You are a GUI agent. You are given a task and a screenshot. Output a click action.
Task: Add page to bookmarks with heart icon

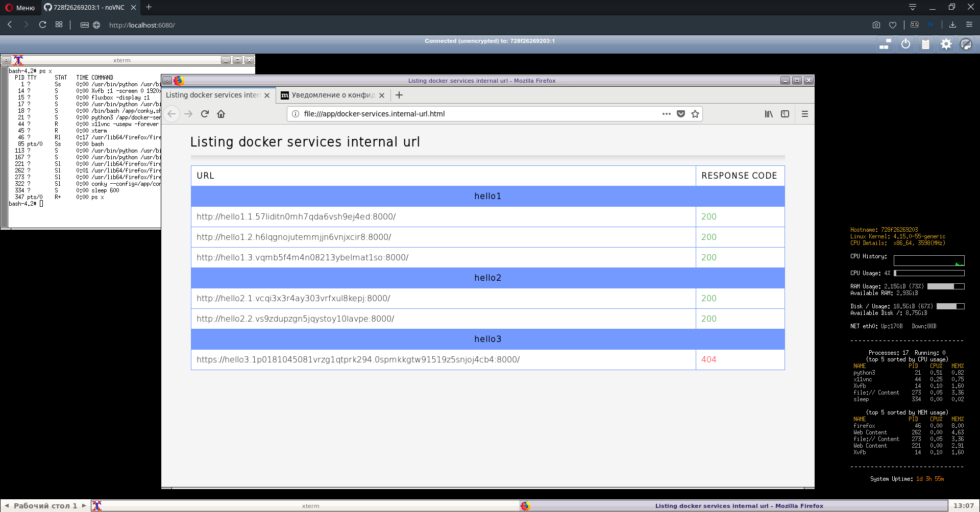click(x=893, y=25)
